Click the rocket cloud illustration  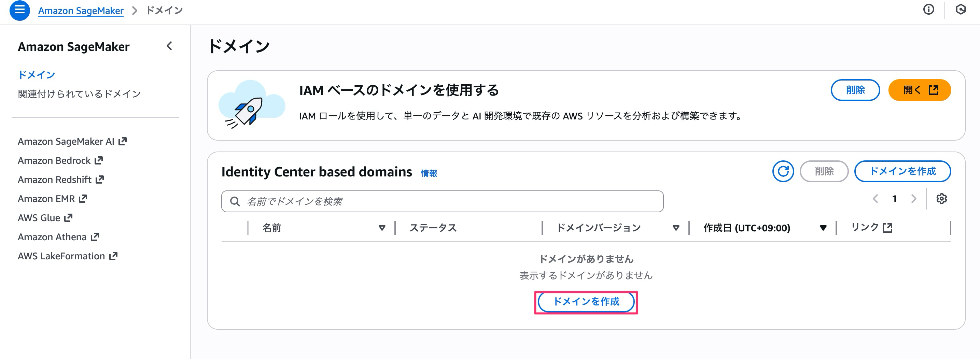point(251,105)
